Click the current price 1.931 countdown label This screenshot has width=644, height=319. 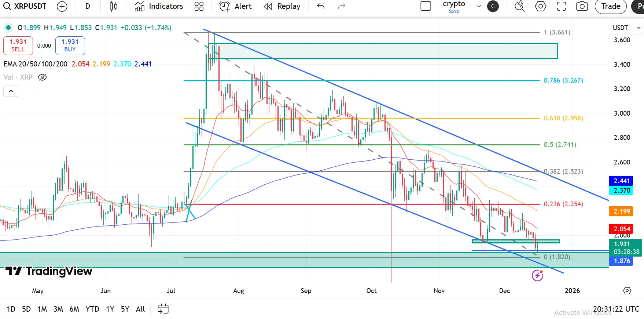(626, 248)
